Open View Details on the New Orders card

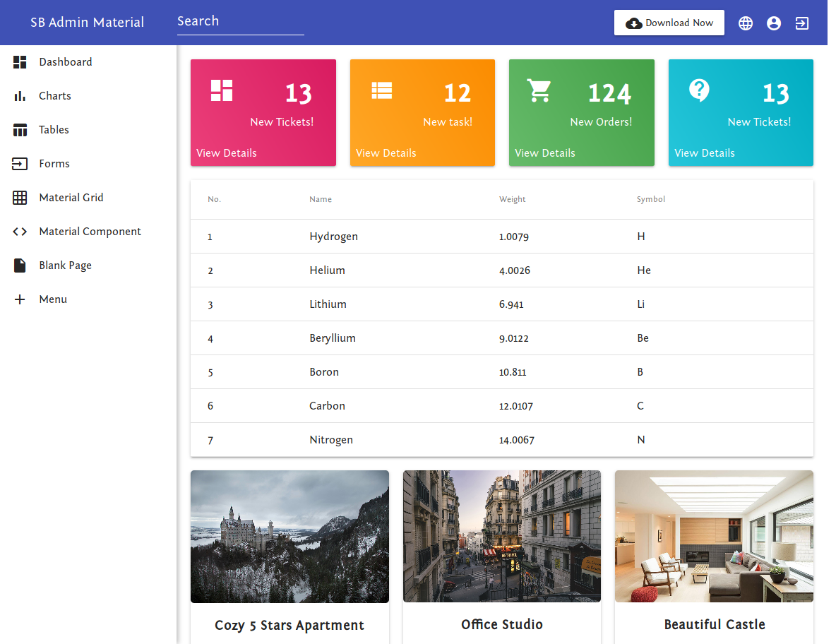[544, 153]
